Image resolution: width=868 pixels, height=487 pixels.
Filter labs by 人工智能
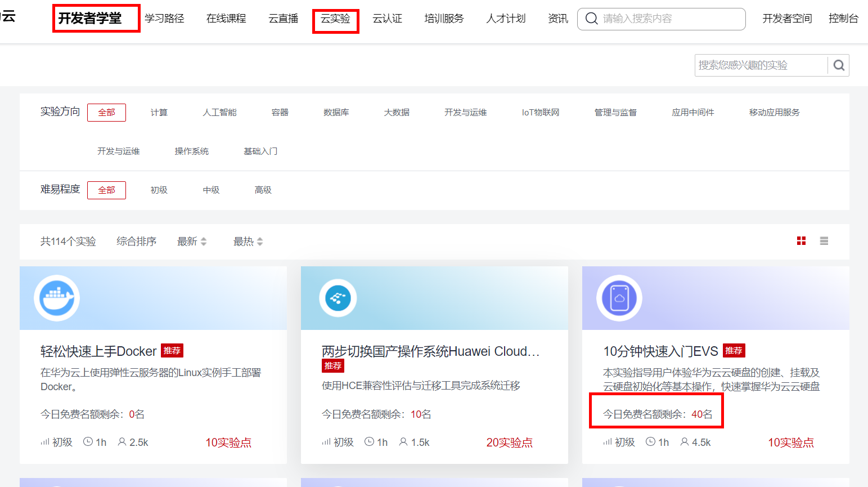coord(220,113)
